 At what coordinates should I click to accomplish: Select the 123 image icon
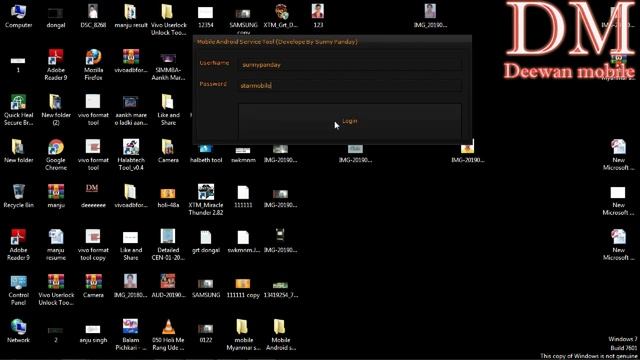(318, 16)
